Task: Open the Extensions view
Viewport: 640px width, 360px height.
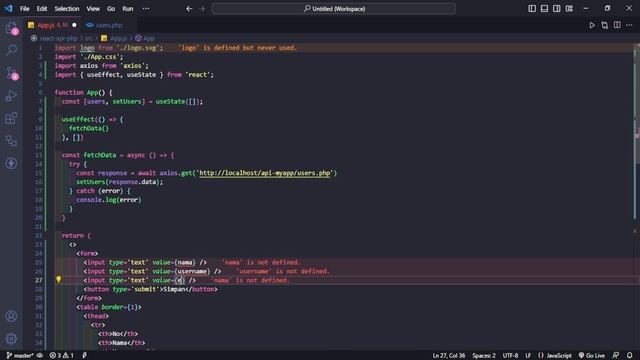Action: (x=11, y=118)
